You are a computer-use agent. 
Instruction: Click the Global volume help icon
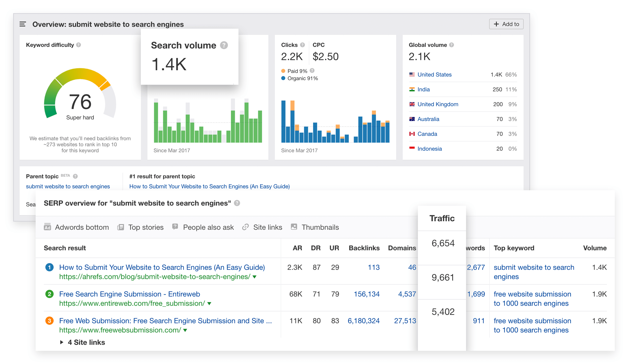click(452, 45)
